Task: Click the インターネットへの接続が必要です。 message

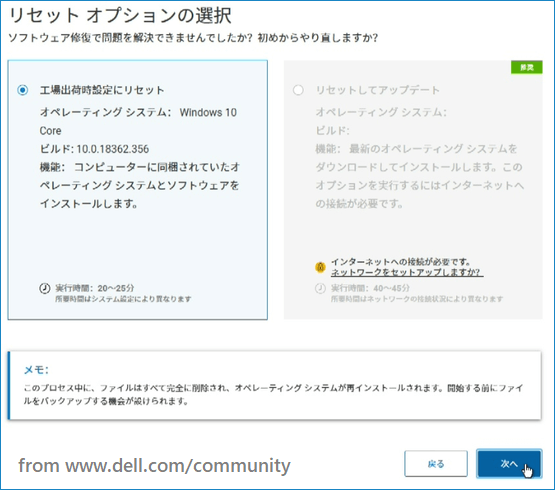Action: (x=401, y=262)
